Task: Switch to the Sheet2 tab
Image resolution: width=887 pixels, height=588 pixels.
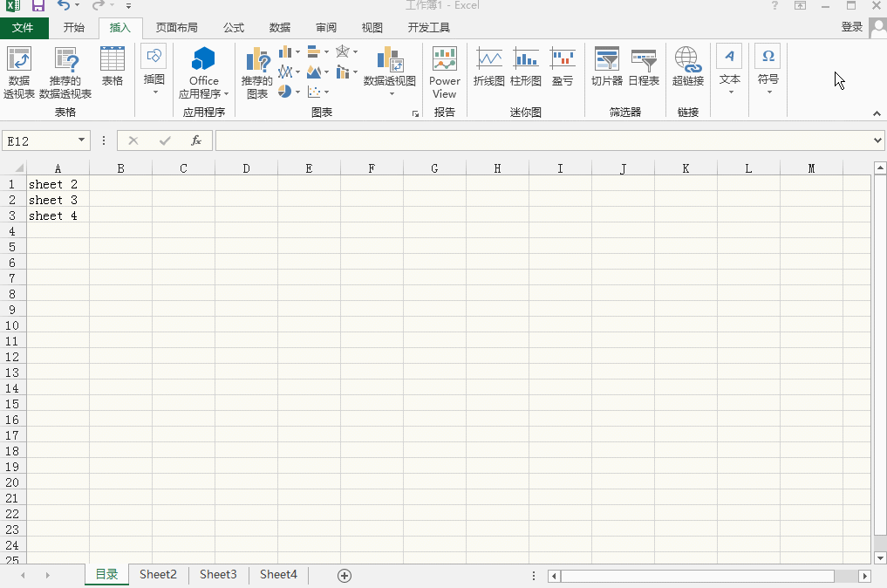Action: tap(159, 574)
